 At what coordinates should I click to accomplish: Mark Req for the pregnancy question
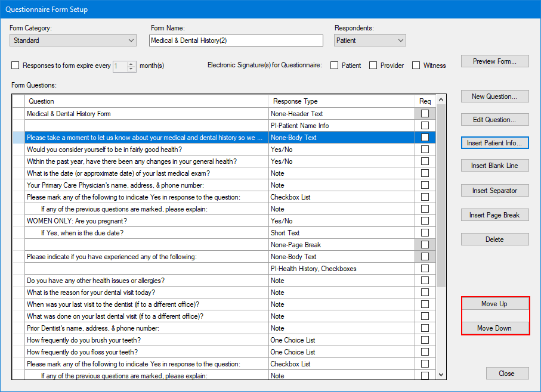pyautogui.click(x=425, y=220)
